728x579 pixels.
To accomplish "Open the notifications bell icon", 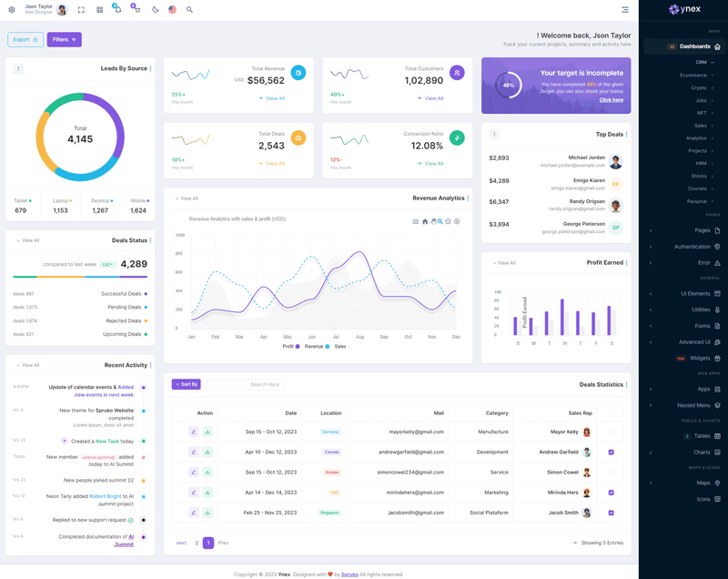I will (x=117, y=10).
